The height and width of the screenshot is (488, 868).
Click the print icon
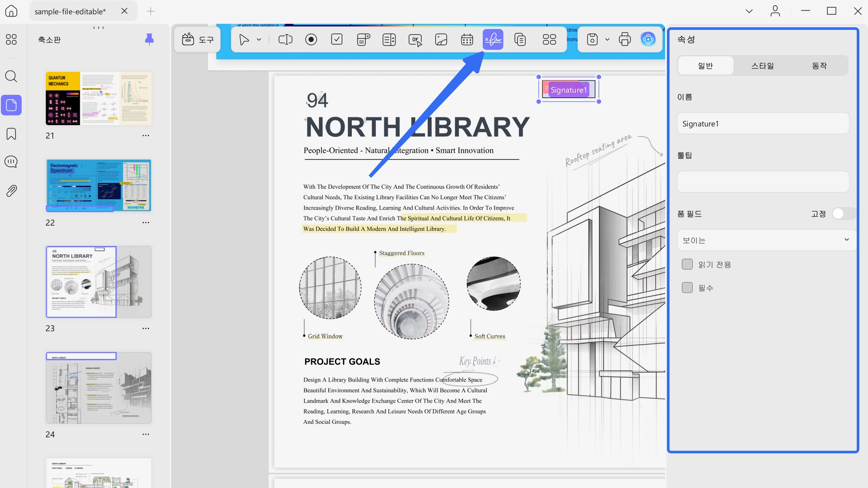coord(624,39)
